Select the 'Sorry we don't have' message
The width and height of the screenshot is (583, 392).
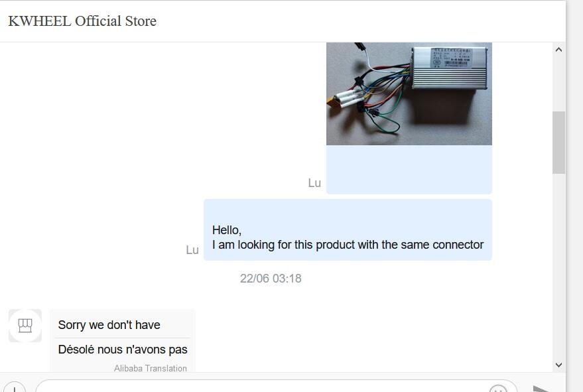tap(109, 325)
